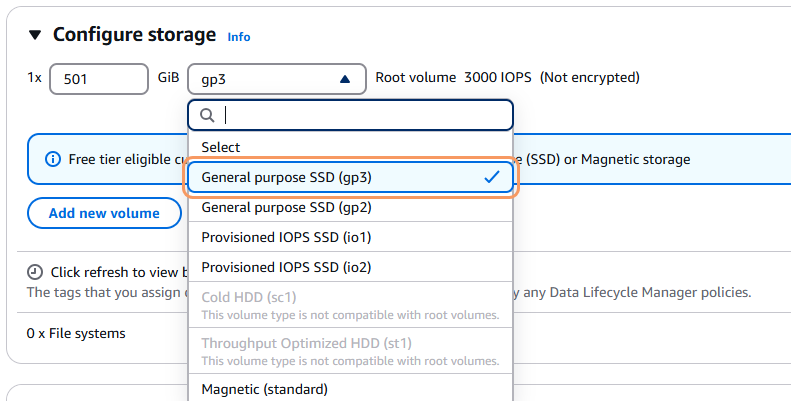Click the checkmark next to gp3 option
The width and height of the screenshot is (791, 401).
coord(491,177)
